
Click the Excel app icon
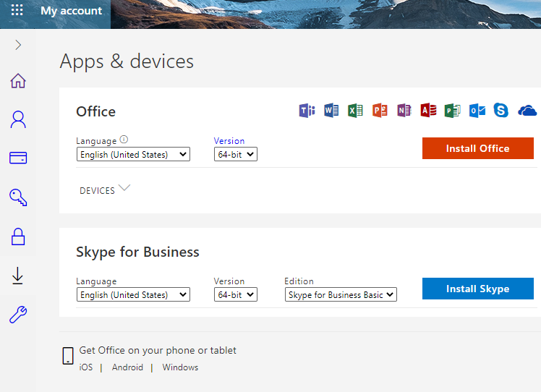(x=355, y=111)
